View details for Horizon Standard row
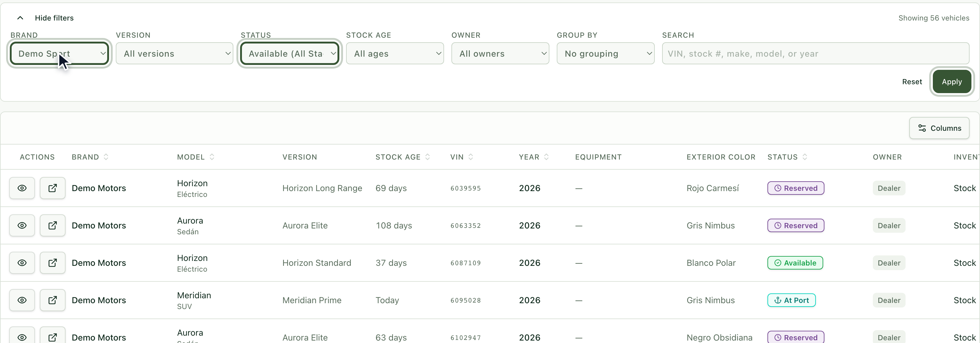The width and height of the screenshot is (980, 343). (22, 263)
